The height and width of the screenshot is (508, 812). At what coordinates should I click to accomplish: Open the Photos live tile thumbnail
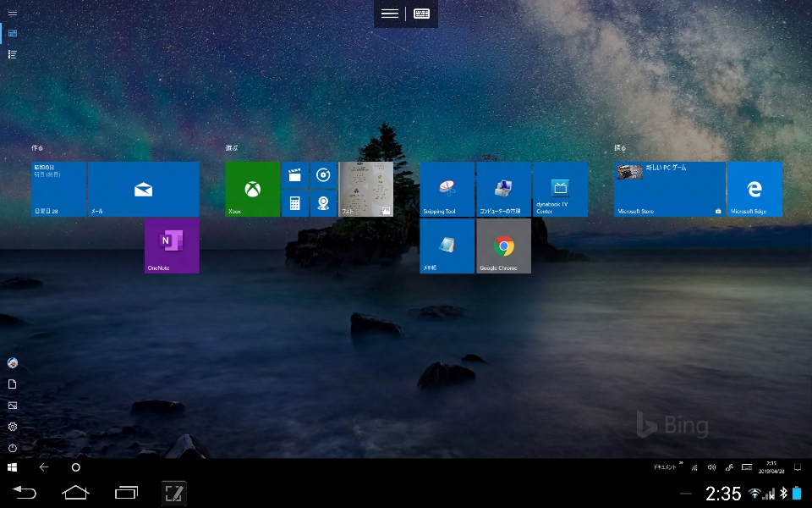click(x=365, y=189)
